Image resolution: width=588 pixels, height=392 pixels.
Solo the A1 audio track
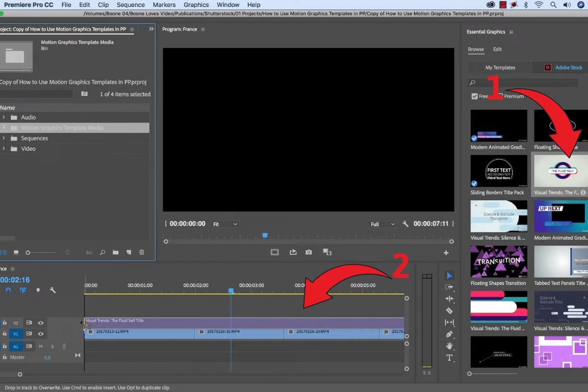click(x=52, y=346)
